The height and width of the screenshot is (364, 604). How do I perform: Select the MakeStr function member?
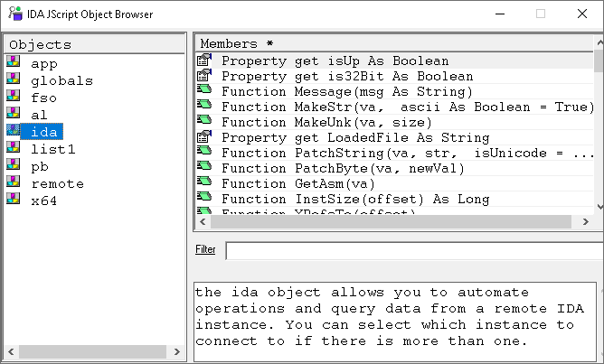click(x=394, y=107)
